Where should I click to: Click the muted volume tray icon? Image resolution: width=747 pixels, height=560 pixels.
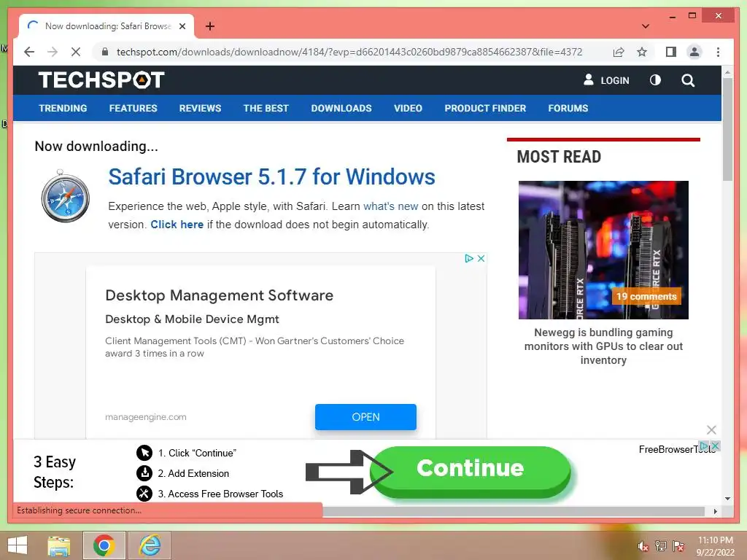(643, 545)
